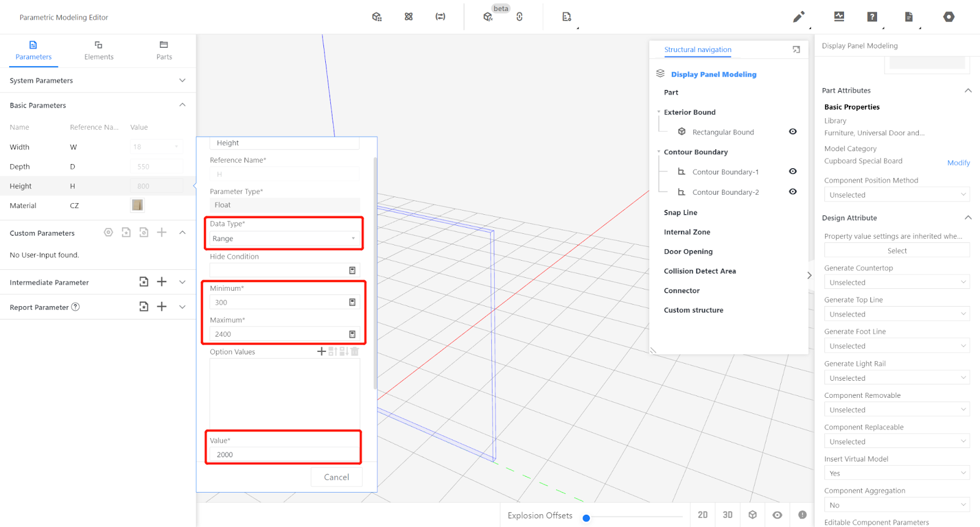The width and height of the screenshot is (980, 527).
Task: Click the pencil edit tool in top toolbar
Action: 798,17
